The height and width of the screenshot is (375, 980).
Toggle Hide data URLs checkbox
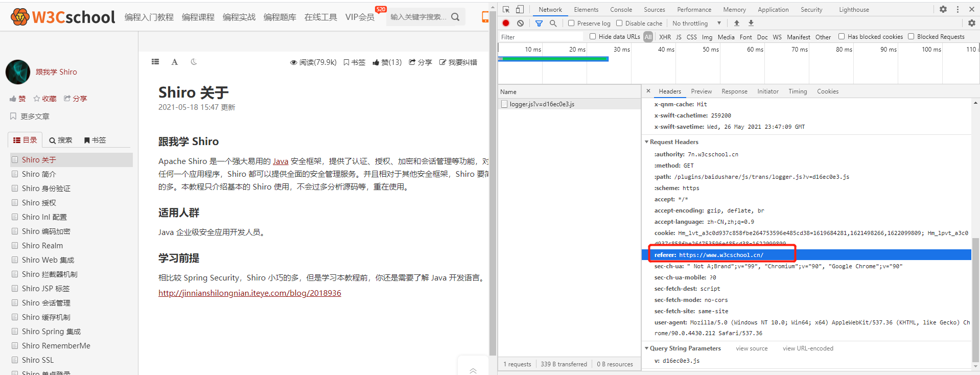593,36
